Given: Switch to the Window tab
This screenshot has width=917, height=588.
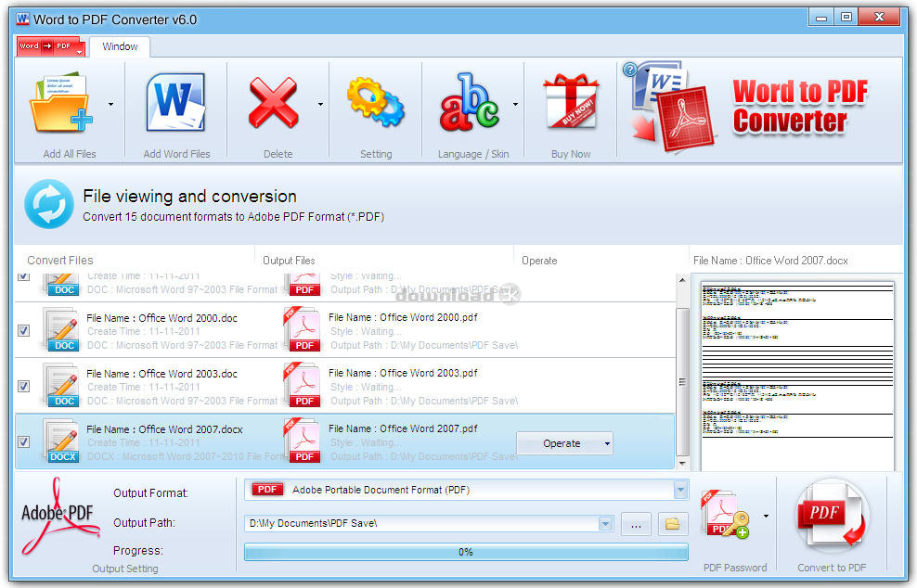Looking at the screenshot, I should (x=120, y=46).
